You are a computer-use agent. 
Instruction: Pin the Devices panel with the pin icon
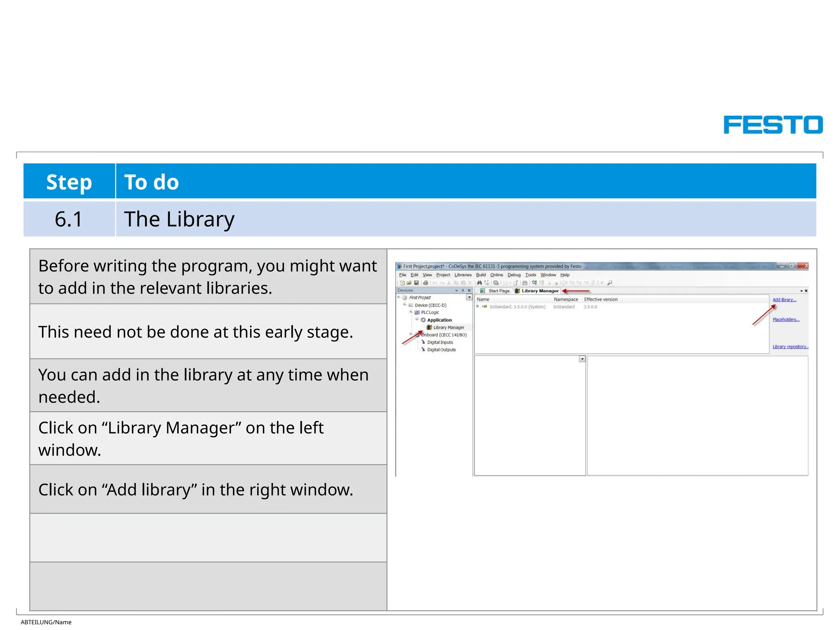point(463,290)
